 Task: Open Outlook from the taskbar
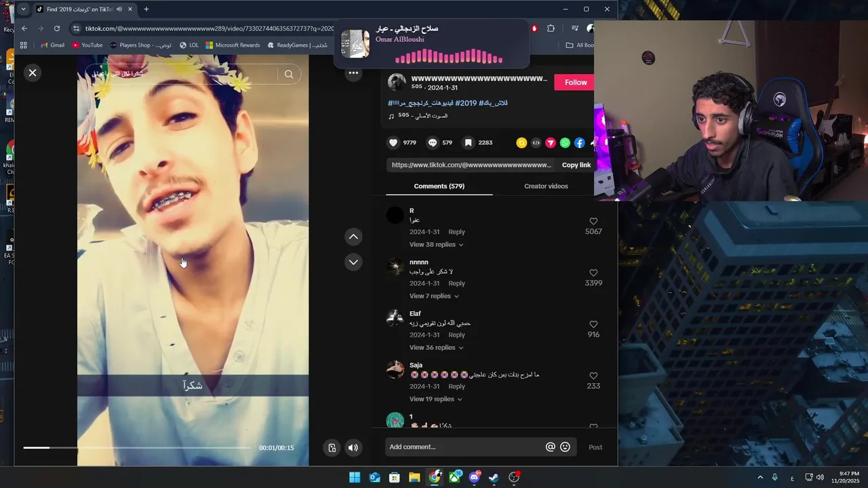(x=374, y=477)
